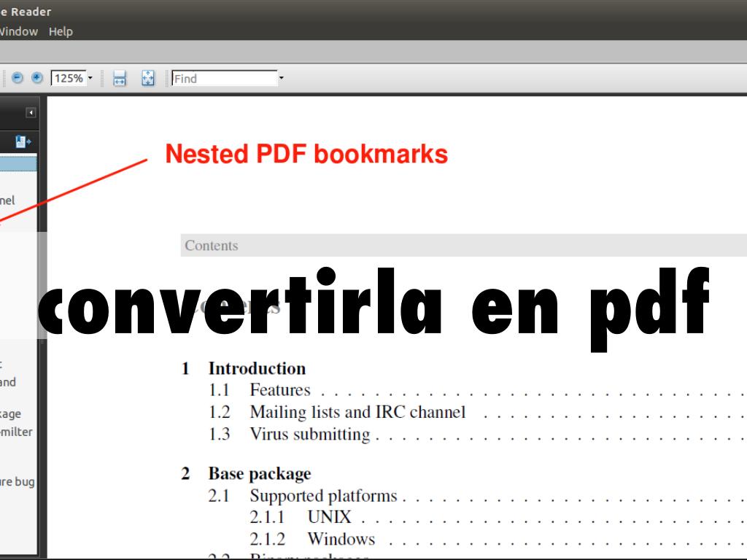Click the "Windows" subsection entry 2.1.2
This screenshot has width=747, height=560.
click(x=341, y=539)
